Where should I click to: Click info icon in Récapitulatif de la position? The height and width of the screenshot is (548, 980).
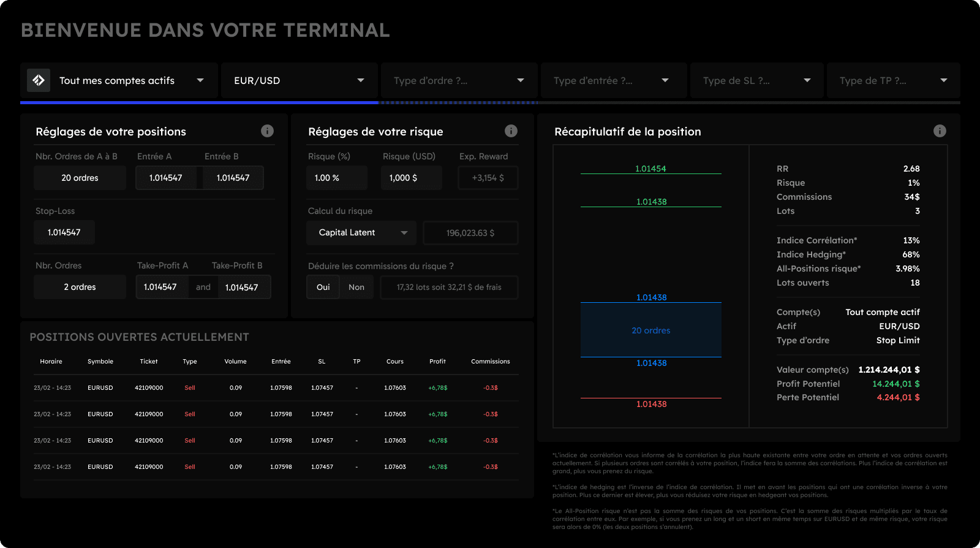(940, 131)
